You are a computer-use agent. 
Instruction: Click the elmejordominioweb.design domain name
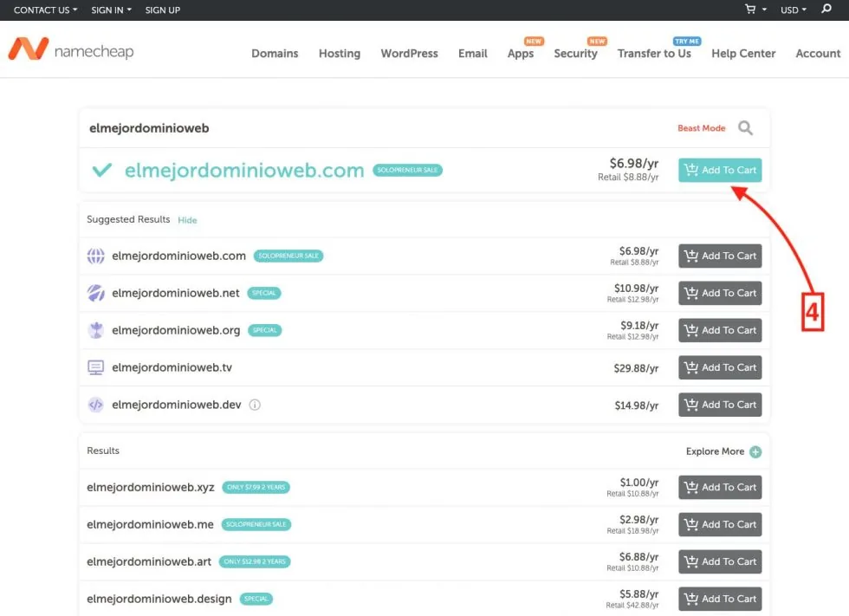pyautogui.click(x=159, y=600)
